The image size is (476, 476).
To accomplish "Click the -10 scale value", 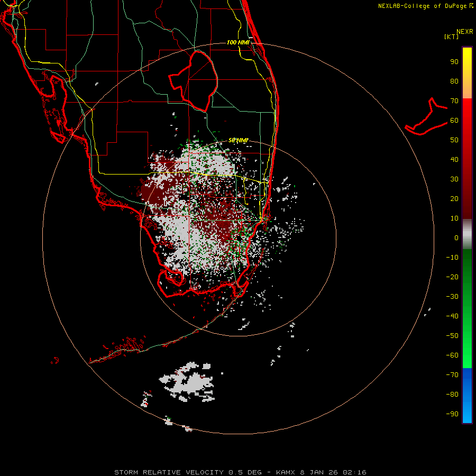I will [452, 258].
